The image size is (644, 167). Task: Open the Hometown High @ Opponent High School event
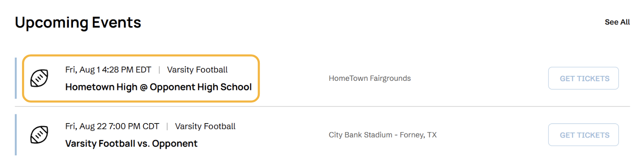[159, 87]
